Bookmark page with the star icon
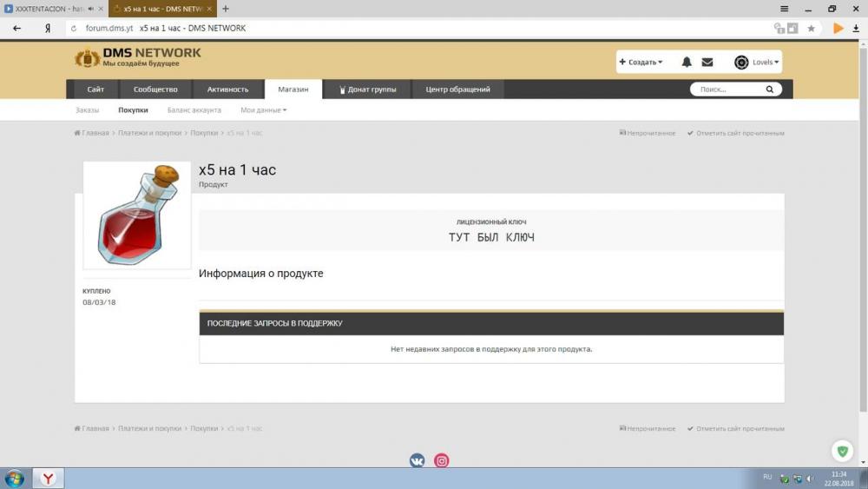Viewport: 868px width, 489px height. click(812, 29)
